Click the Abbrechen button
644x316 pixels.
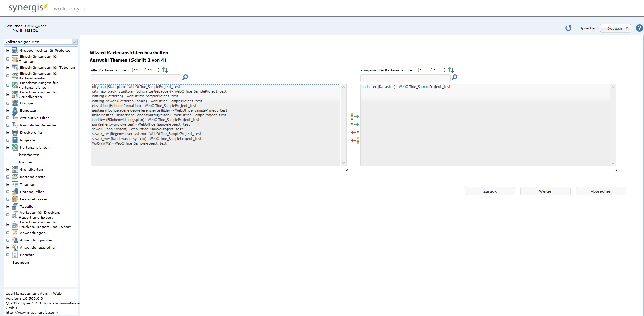tap(601, 191)
